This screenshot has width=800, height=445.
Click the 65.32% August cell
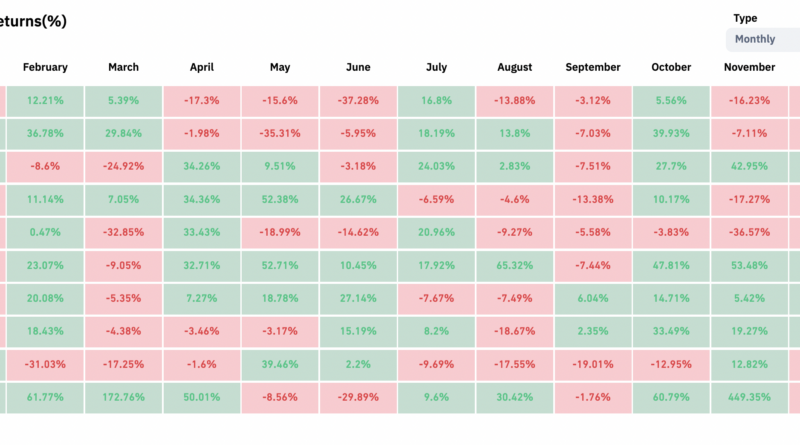tap(515, 265)
